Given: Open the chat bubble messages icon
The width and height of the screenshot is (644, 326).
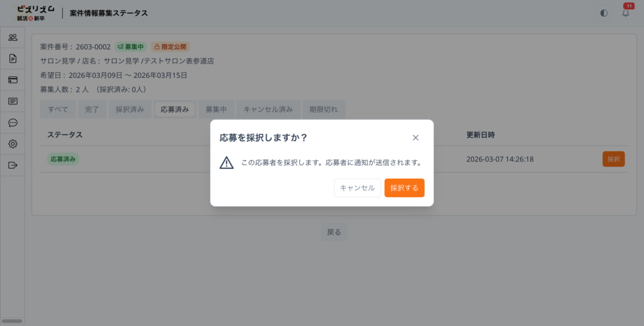Looking at the screenshot, I should click(13, 122).
